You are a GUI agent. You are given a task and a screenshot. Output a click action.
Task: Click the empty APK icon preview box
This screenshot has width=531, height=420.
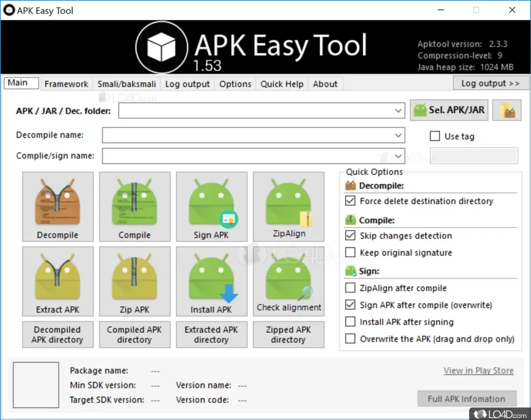(36, 385)
